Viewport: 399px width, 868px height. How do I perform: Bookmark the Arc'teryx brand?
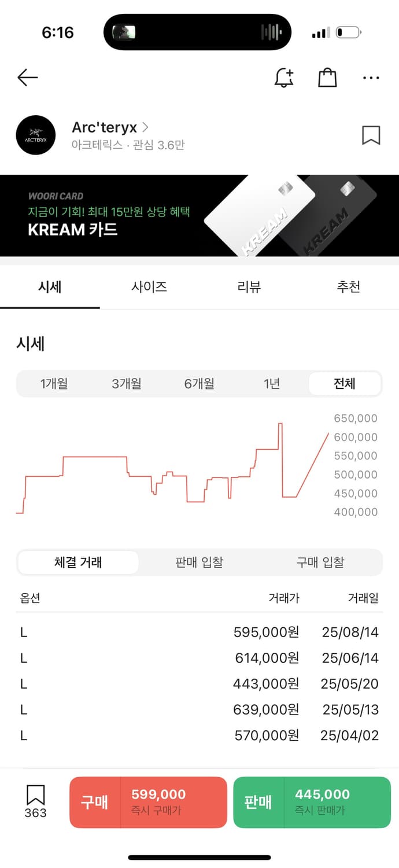371,135
